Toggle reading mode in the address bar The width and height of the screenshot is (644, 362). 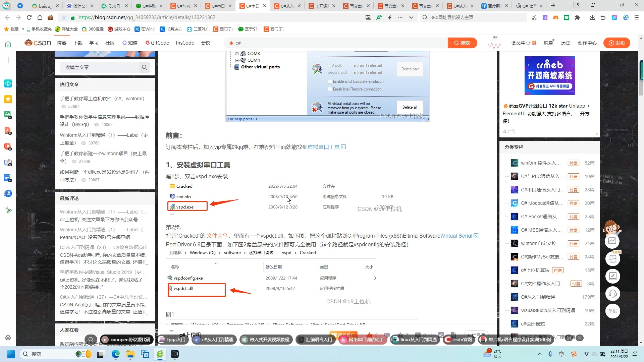(x=379, y=17)
